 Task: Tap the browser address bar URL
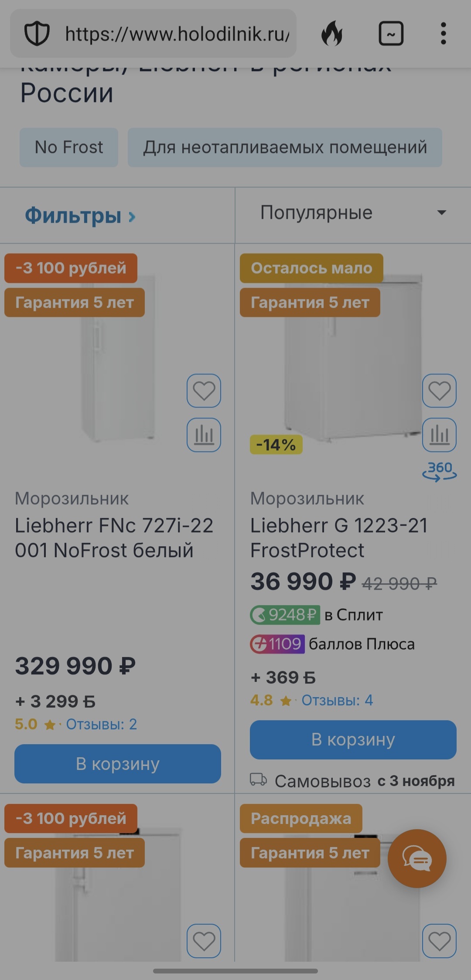click(177, 34)
